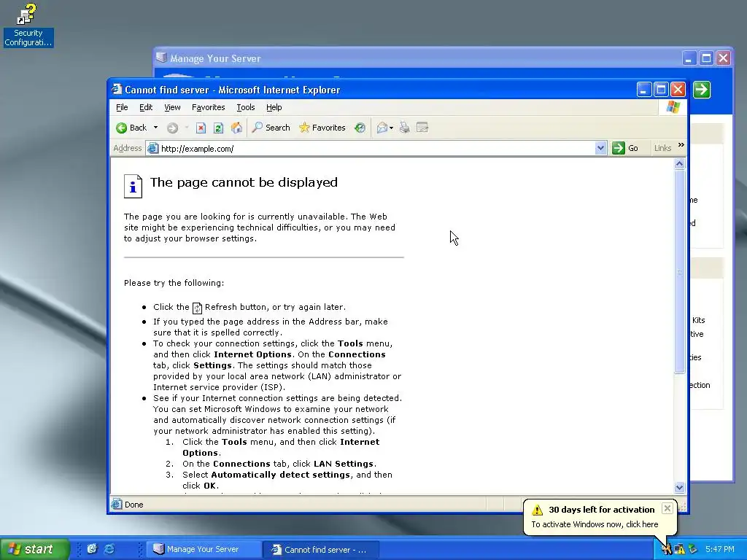Close the activation balloon notification
This screenshot has height=560, width=747.
click(x=667, y=508)
